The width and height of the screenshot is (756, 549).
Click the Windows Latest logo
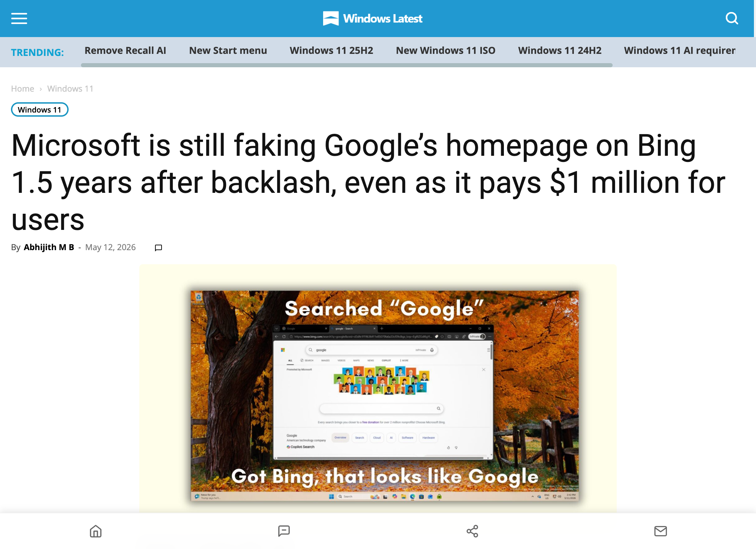coord(373,19)
